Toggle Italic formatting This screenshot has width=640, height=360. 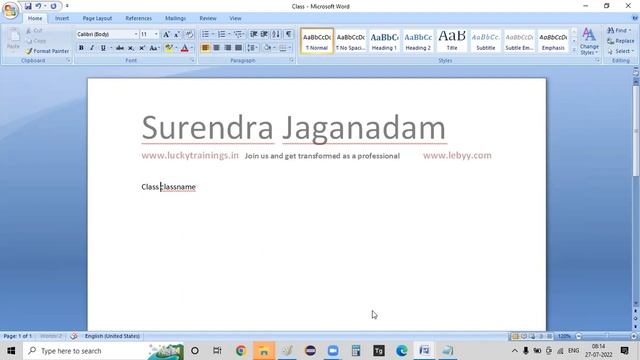(92, 48)
